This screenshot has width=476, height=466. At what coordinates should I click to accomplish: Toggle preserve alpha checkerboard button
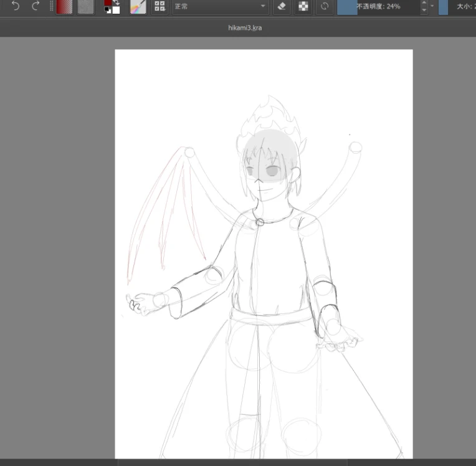(303, 6)
